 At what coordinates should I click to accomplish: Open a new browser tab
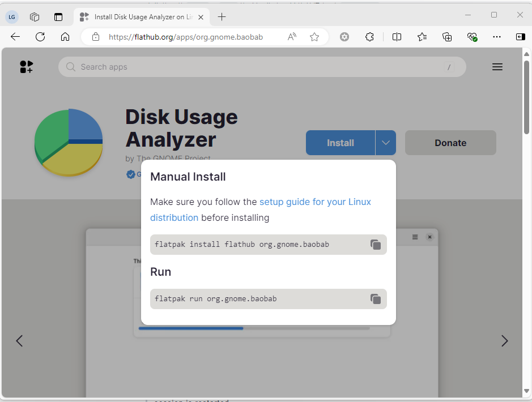(222, 16)
